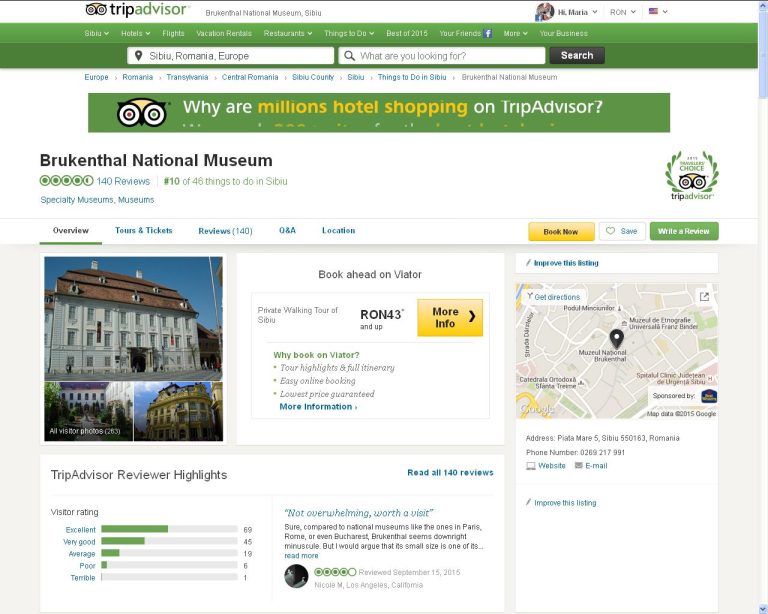
Task: Open Your Business menu item
Action: pos(563,33)
